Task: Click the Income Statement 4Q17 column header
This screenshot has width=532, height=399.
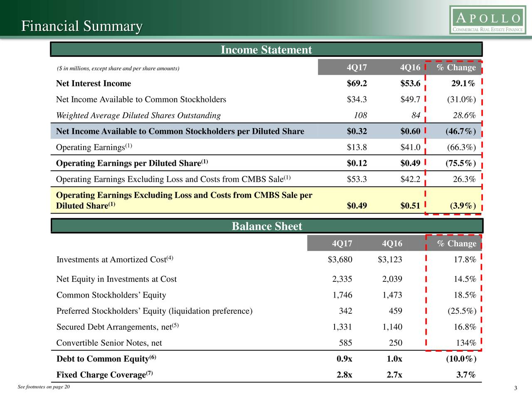Action: click(357, 67)
